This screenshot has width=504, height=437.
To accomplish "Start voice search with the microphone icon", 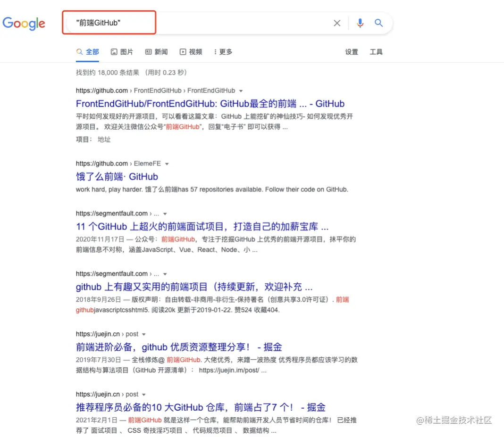I will pos(360,23).
